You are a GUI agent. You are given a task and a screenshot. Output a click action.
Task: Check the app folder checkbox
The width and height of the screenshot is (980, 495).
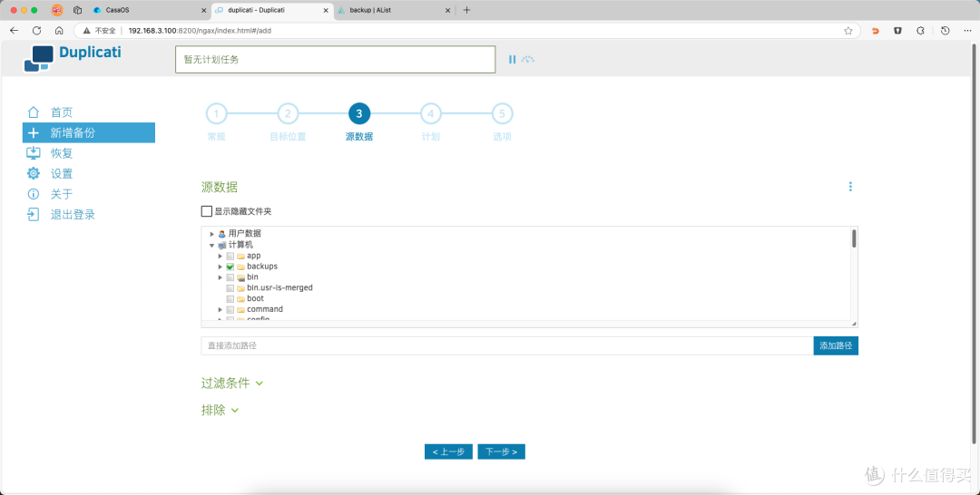pyautogui.click(x=230, y=256)
